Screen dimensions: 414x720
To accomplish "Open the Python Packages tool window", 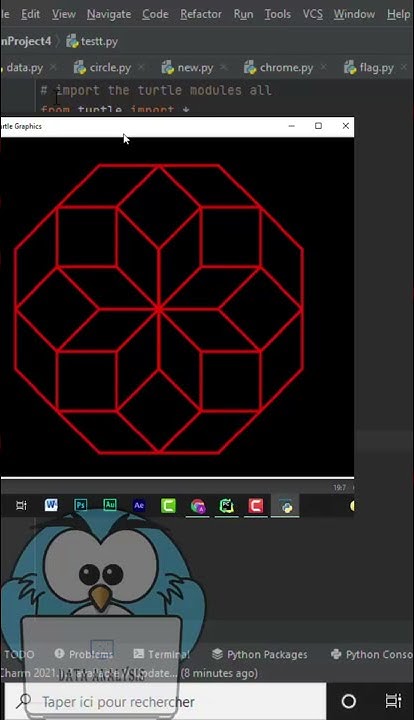I will pyautogui.click(x=260, y=654).
